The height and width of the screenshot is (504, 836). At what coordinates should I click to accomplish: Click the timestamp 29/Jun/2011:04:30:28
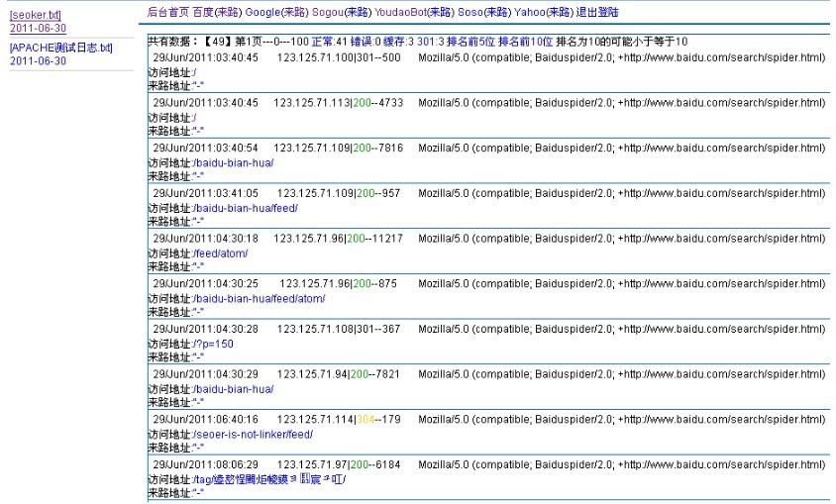tap(205, 330)
